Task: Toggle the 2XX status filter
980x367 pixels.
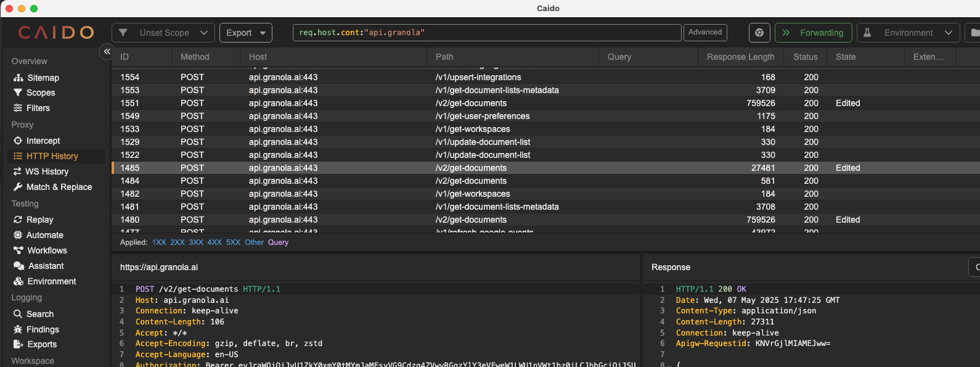Action: [178, 242]
